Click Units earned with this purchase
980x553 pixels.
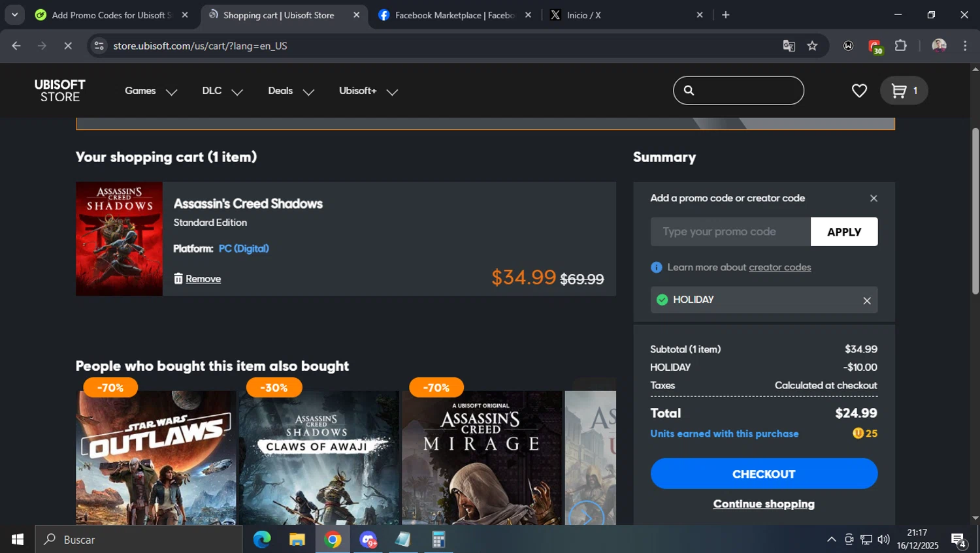click(724, 434)
